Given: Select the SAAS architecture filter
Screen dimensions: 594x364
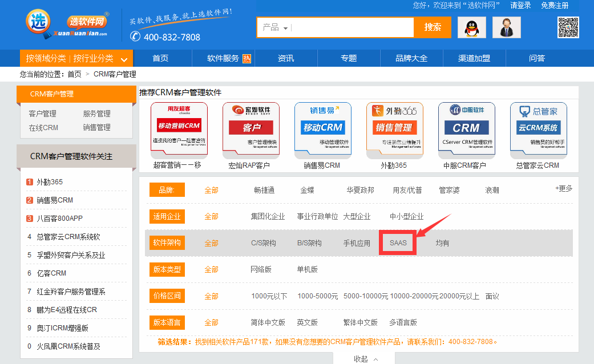Looking at the screenshot, I should (x=398, y=243).
